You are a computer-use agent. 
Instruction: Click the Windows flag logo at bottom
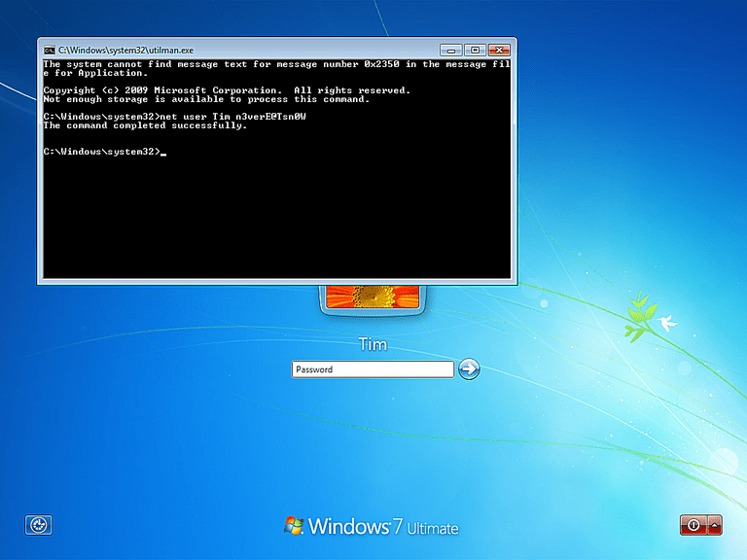coord(293,526)
